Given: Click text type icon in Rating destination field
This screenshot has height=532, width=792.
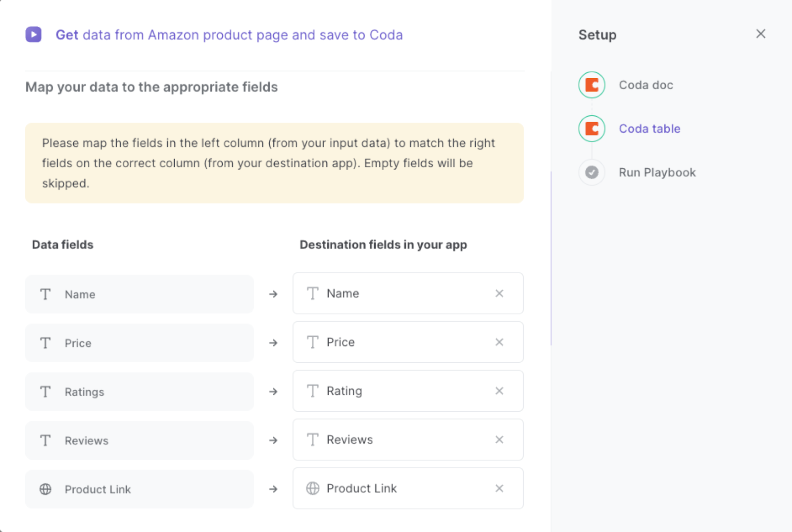Looking at the screenshot, I should tap(313, 391).
